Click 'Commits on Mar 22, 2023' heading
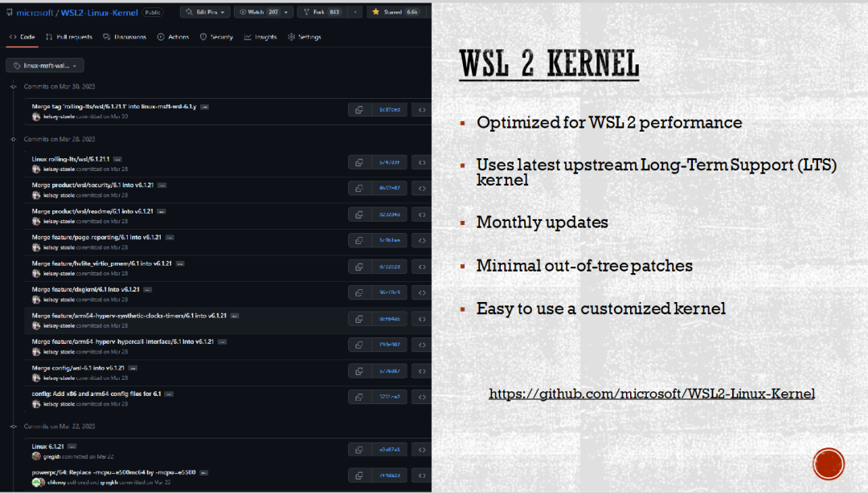 59,427
